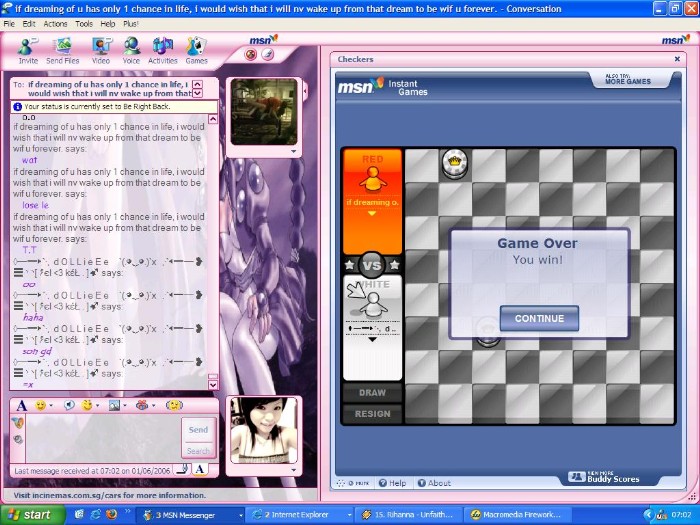Open the File menu
The width and height of the screenshot is (700, 525).
point(9,24)
